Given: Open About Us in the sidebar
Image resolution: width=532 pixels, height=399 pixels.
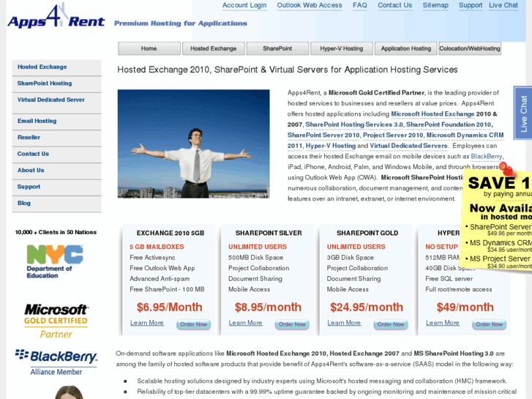Looking at the screenshot, I should (x=56, y=170).
